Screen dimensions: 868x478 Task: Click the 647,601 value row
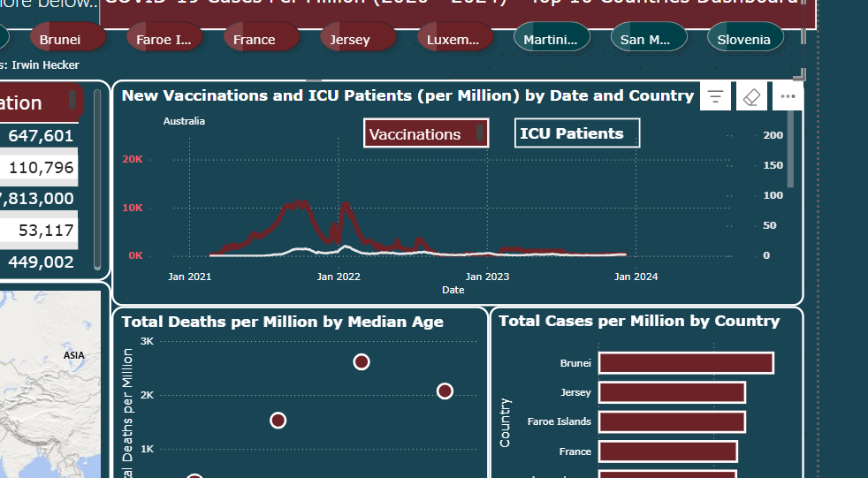point(41,135)
